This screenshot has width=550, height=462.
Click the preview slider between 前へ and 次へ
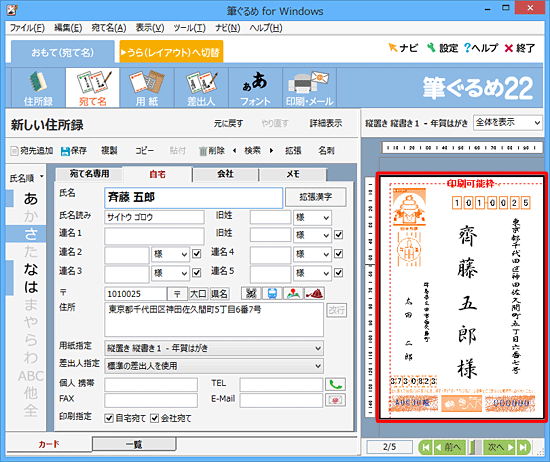pos(474,447)
